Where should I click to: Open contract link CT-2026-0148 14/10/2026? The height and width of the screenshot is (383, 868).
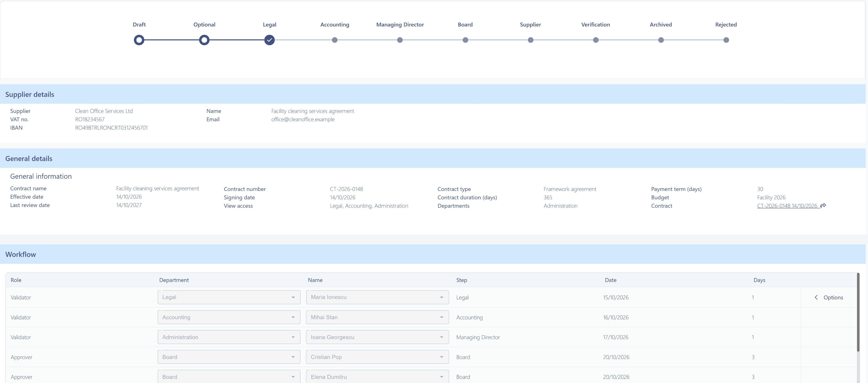coord(787,206)
